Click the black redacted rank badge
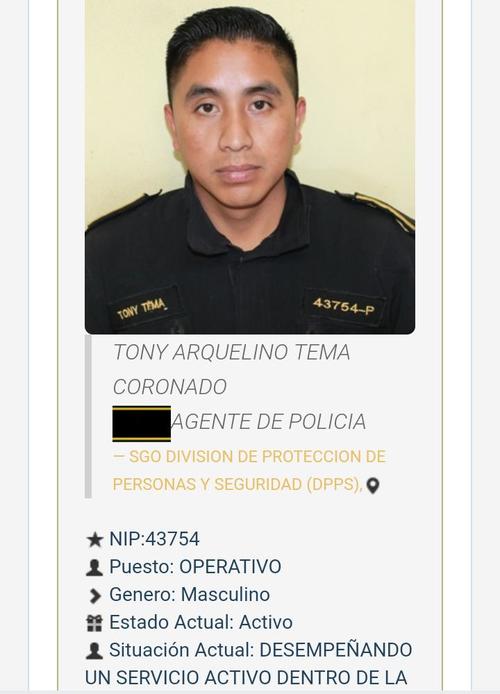Viewport: 500px width, 694px height. 142,424
